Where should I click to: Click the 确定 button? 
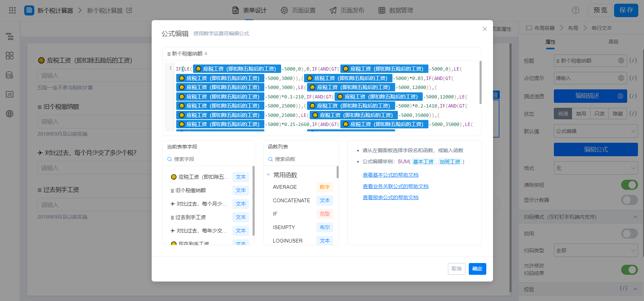point(477,269)
